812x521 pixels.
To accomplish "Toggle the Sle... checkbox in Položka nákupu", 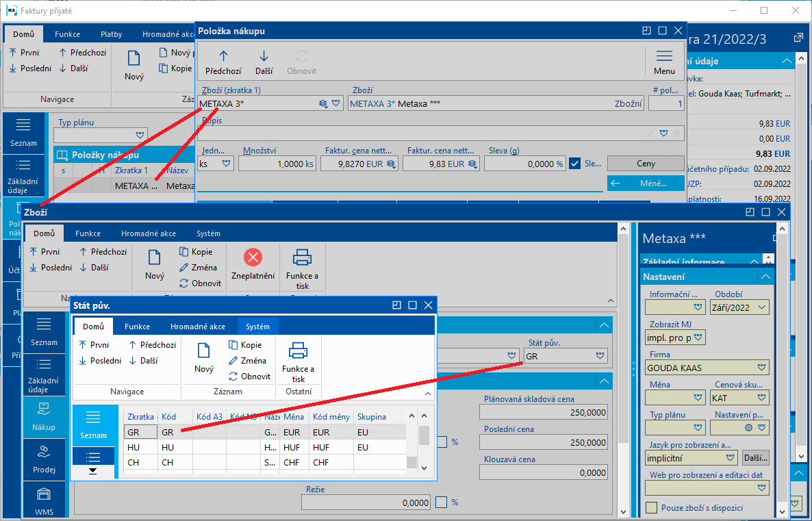I will click(x=574, y=164).
